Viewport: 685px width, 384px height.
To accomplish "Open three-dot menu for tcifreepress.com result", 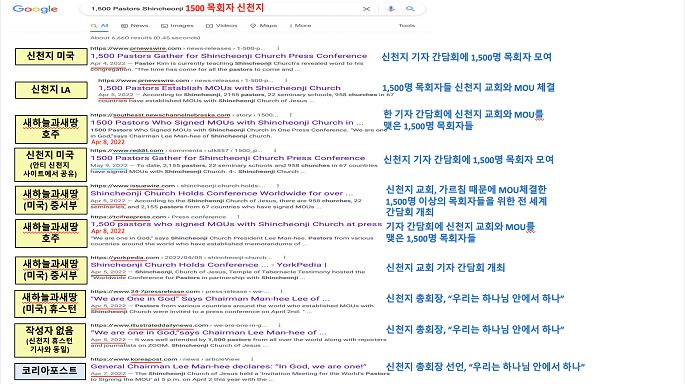I will 238,217.
